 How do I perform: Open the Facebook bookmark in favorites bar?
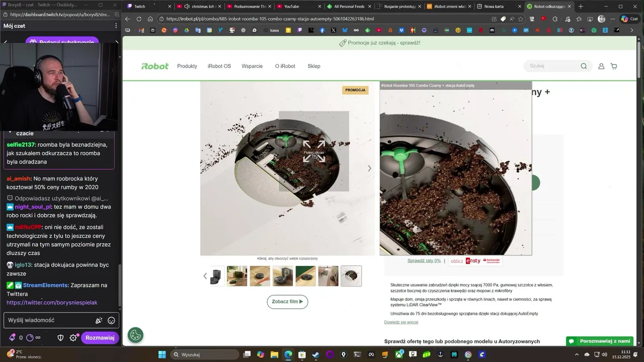(x=322, y=30)
